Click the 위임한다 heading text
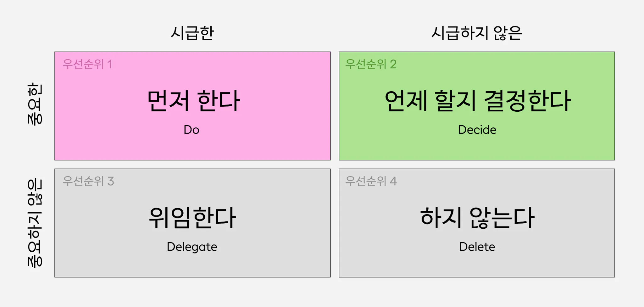The height and width of the screenshot is (307, 644). pyautogui.click(x=192, y=218)
